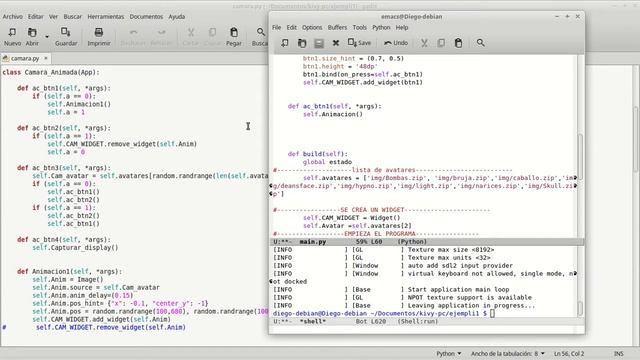The width and height of the screenshot is (640, 360).
Task: Open the Tools menu in emacs
Action: click(360, 27)
